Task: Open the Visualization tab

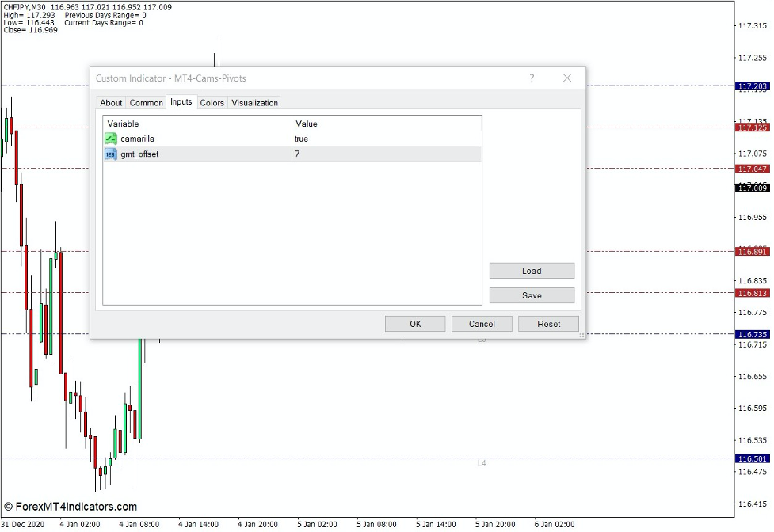Action: click(x=254, y=102)
